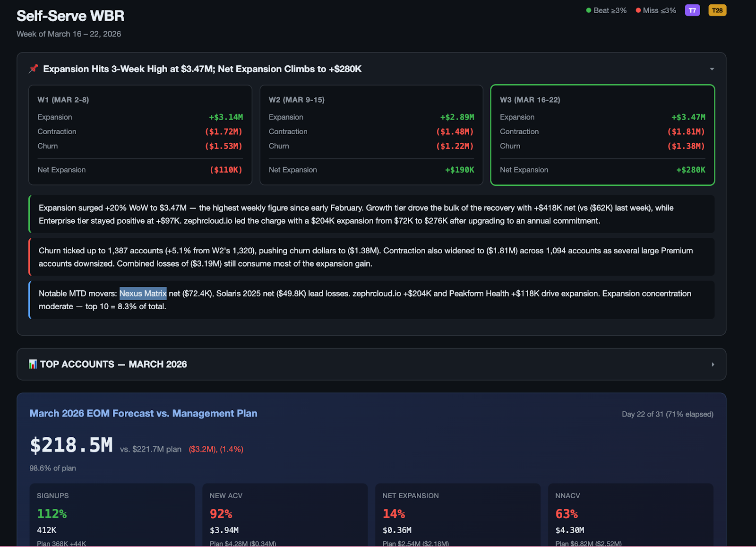Click the Day 22 of 31 elapsed label
Image resolution: width=756 pixels, height=547 pixels.
pos(668,414)
